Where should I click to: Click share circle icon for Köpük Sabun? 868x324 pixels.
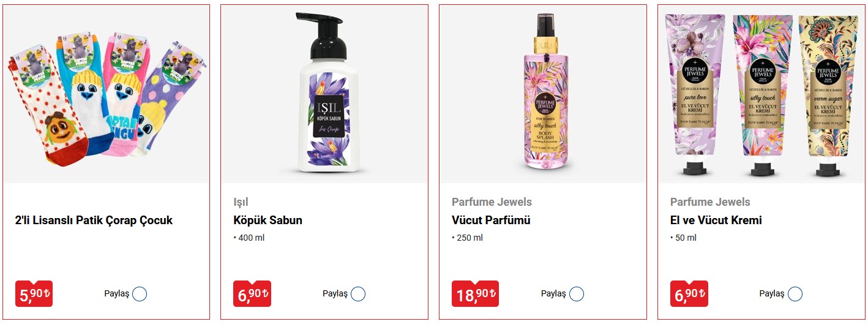tap(358, 294)
